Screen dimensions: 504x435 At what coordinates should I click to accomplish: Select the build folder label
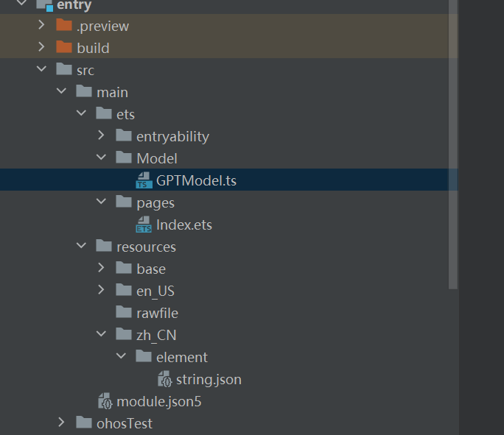[94, 48]
